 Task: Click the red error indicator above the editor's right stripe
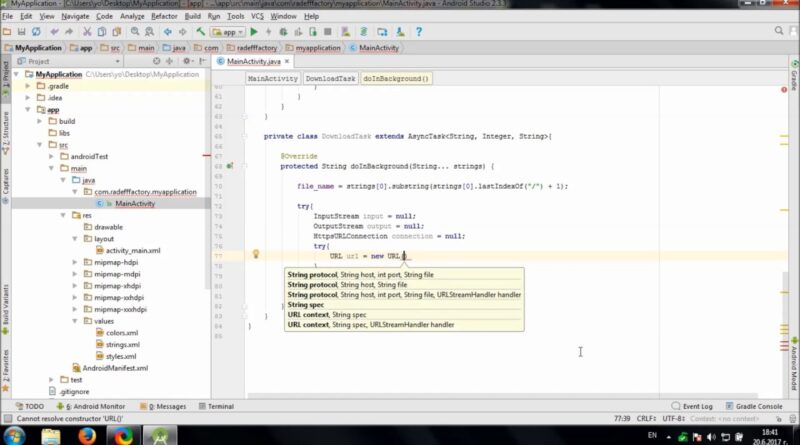coord(784,90)
